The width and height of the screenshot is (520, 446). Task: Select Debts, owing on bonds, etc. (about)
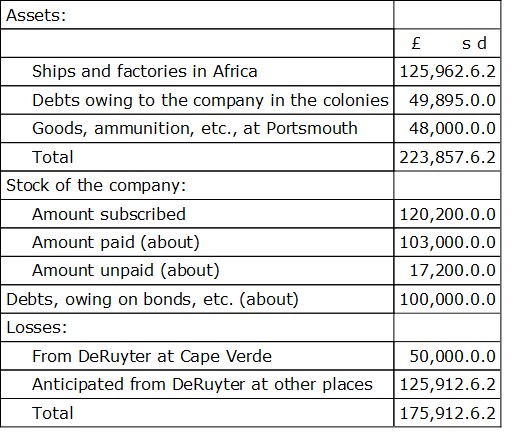[152, 299]
